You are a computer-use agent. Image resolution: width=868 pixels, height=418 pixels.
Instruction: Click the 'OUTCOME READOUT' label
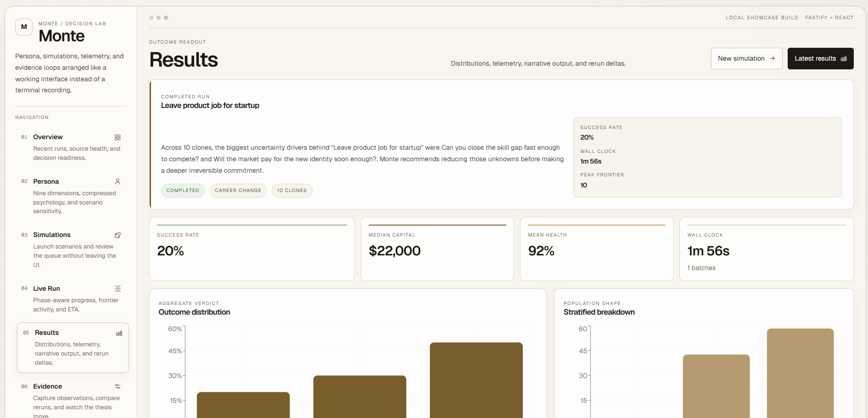click(x=177, y=42)
